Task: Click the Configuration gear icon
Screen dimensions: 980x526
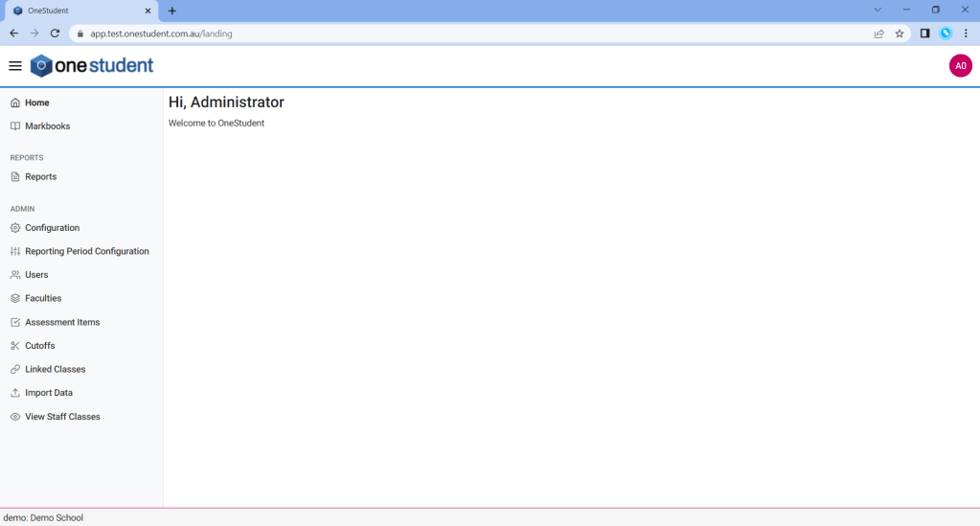Action: pos(15,228)
